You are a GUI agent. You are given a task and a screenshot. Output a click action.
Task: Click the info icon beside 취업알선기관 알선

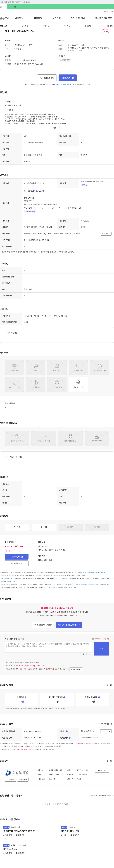coord(64,697)
